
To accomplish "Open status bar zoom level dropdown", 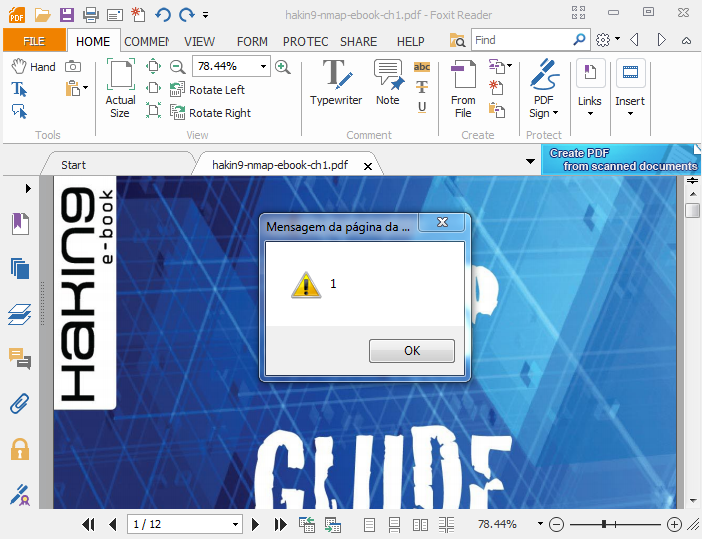I will [540, 524].
